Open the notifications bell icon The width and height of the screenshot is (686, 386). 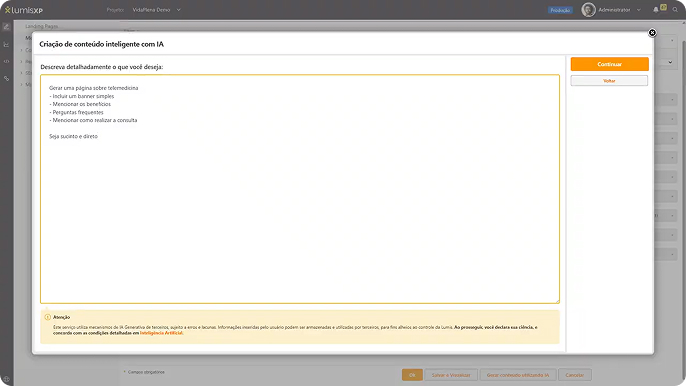click(656, 10)
